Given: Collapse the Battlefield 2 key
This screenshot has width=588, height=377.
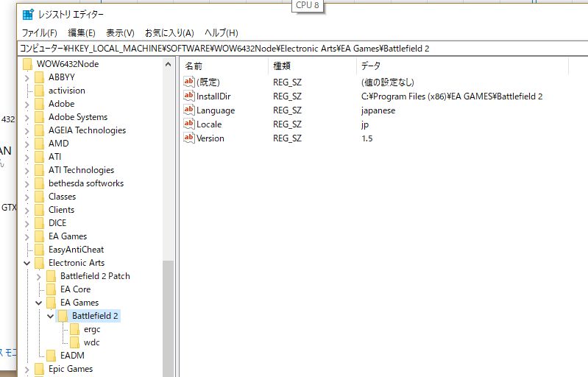Looking at the screenshot, I should point(51,316).
